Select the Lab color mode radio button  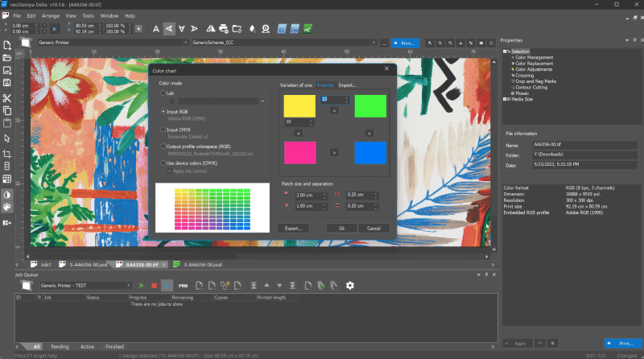[x=163, y=93]
